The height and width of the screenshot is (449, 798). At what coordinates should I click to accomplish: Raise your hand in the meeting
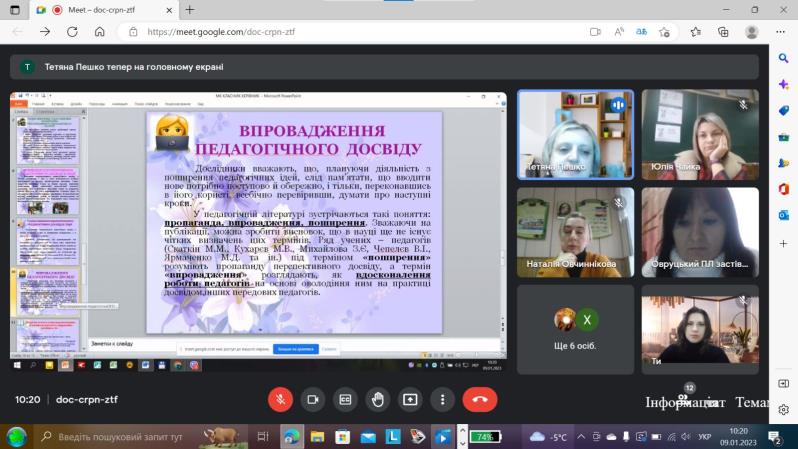377,399
